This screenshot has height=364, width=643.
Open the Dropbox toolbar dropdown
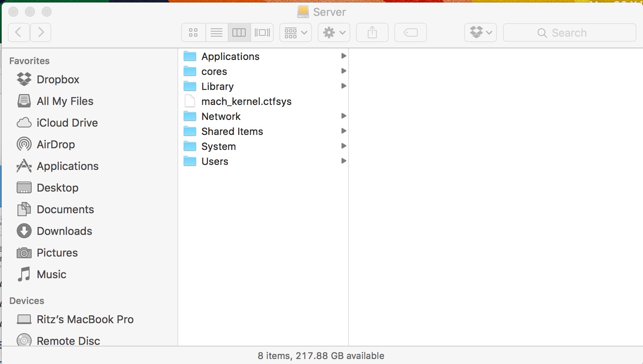pyautogui.click(x=481, y=32)
